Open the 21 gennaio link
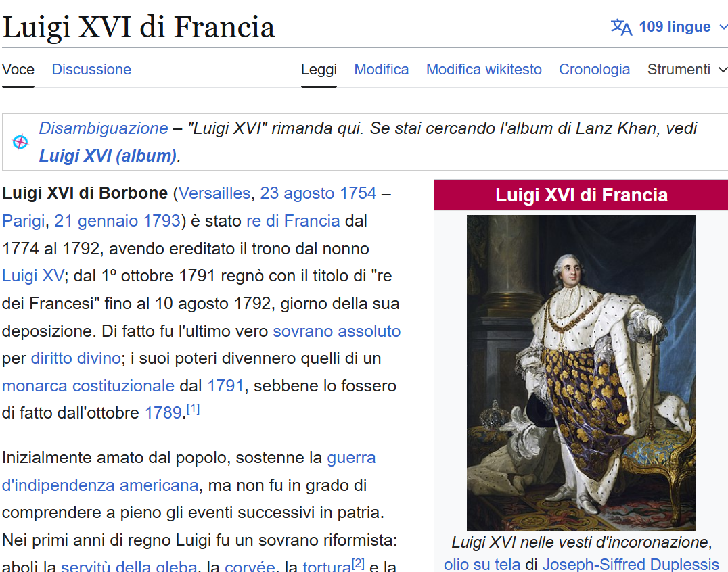The width and height of the screenshot is (728, 572). (x=96, y=221)
